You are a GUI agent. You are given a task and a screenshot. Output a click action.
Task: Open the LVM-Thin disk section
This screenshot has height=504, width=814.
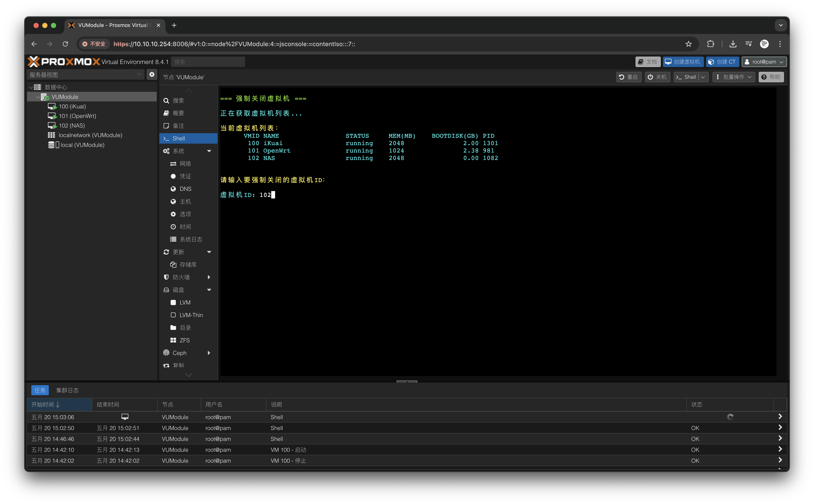tap(191, 315)
